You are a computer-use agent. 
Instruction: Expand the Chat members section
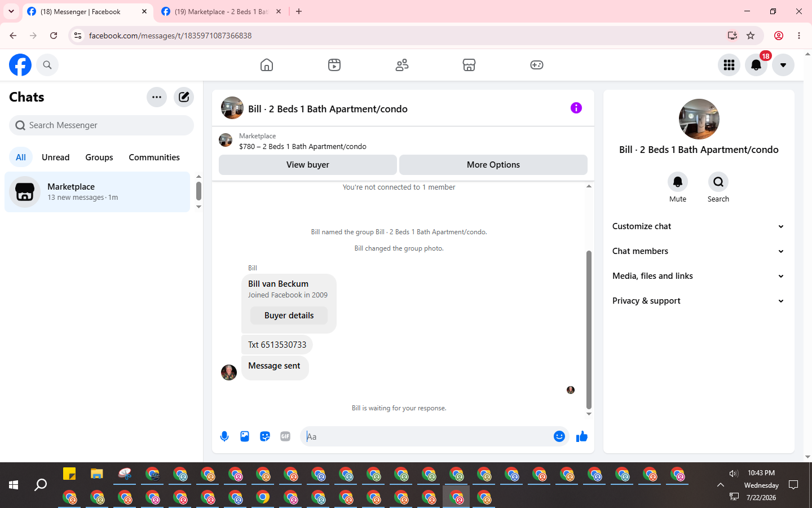699,251
